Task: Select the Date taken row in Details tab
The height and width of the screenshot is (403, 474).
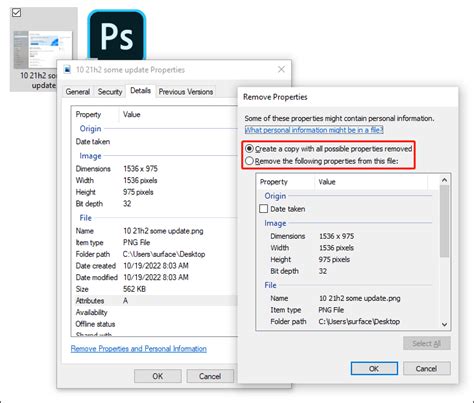Action: pos(155,142)
